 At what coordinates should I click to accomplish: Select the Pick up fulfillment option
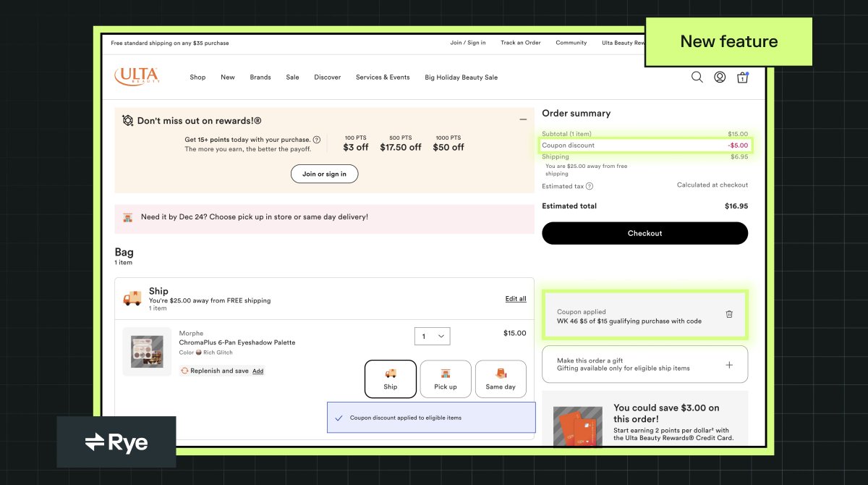click(x=446, y=379)
